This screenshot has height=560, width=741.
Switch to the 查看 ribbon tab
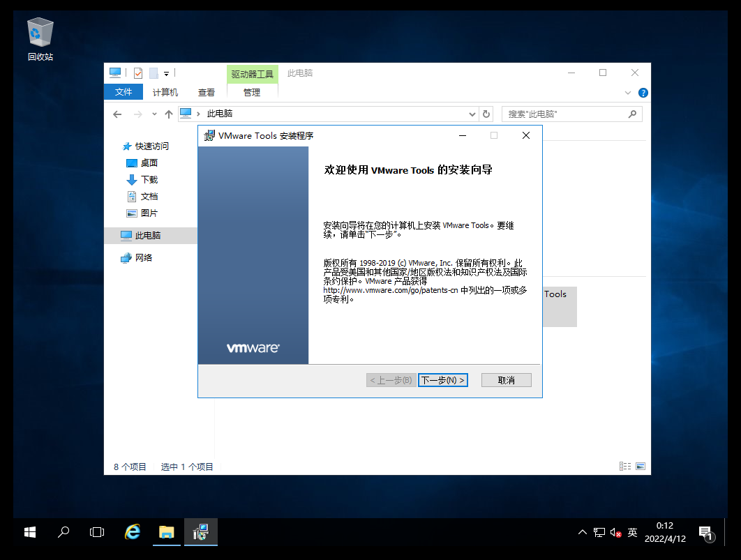tap(206, 92)
